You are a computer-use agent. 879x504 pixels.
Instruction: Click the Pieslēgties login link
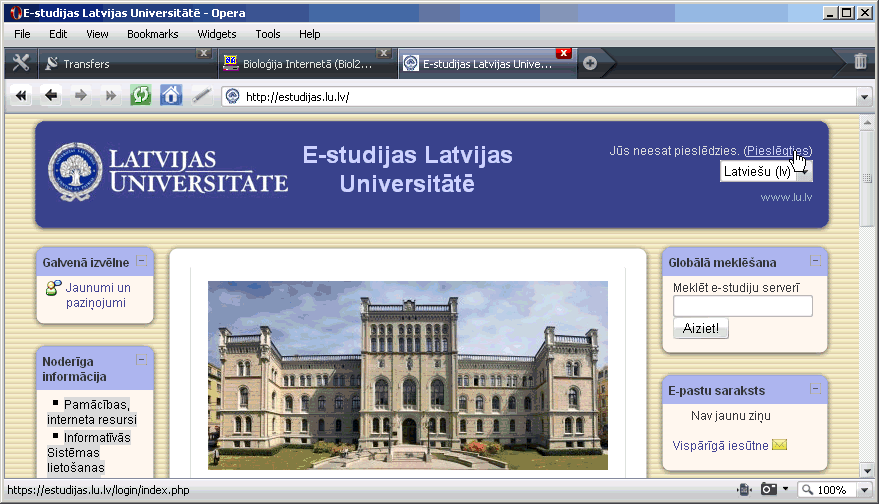point(778,151)
